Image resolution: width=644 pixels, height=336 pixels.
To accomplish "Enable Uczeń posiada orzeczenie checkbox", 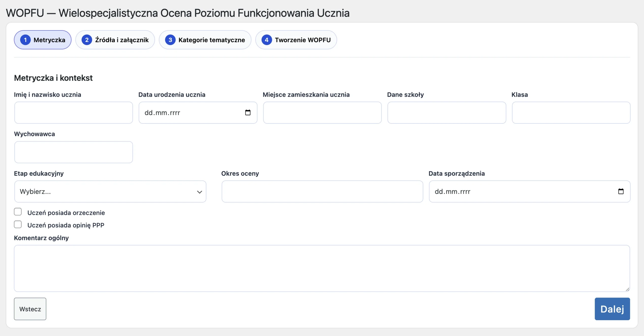I will 18,212.
